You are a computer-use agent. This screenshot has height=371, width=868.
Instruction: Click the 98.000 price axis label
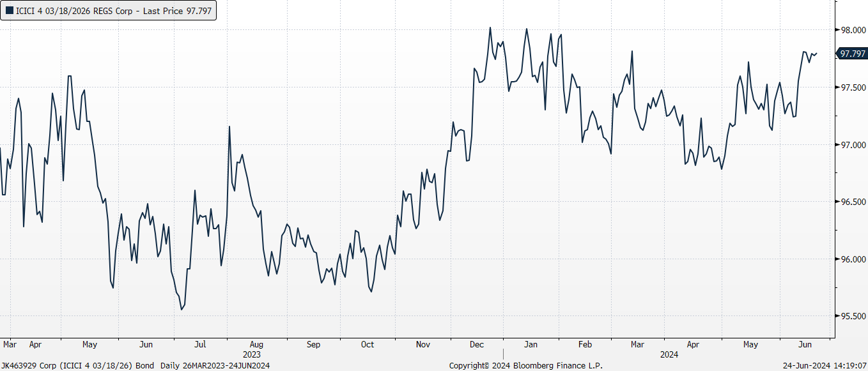coord(853,30)
